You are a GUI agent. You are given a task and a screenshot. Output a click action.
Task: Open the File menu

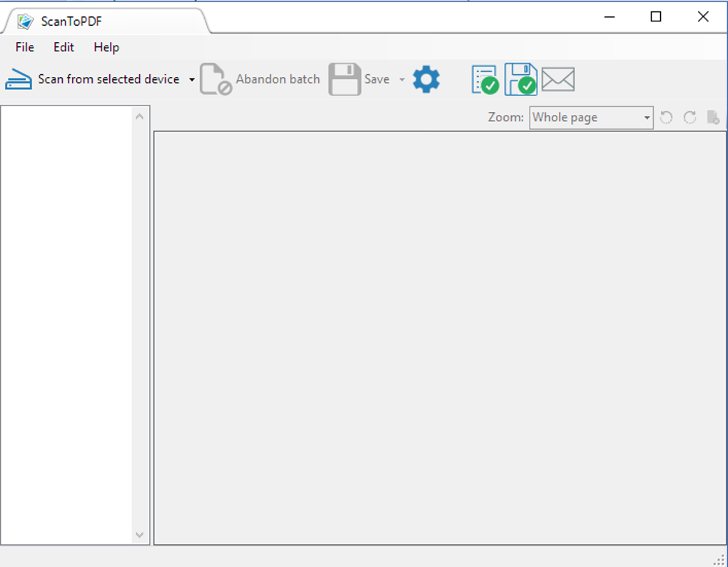coord(24,47)
